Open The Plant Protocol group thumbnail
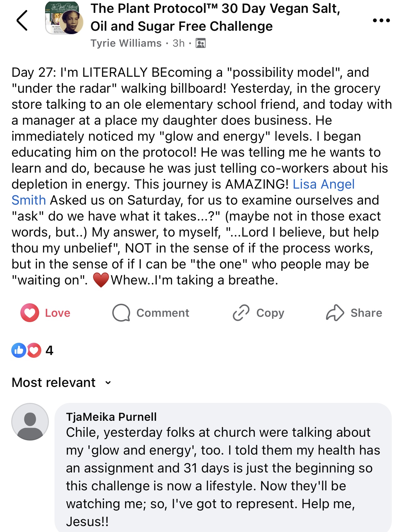Image resolution: width=404 pixels, height=532 pixels. [x=64, y=18]
